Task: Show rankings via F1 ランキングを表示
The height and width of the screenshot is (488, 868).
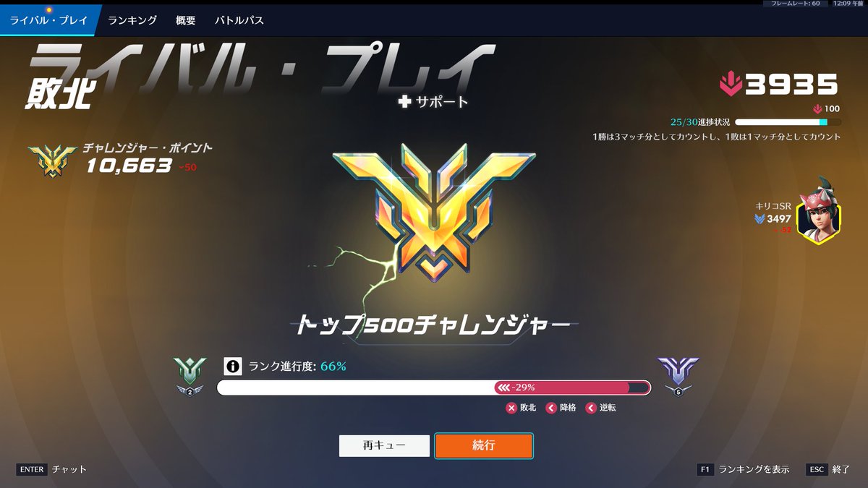Action: (743, 469)
